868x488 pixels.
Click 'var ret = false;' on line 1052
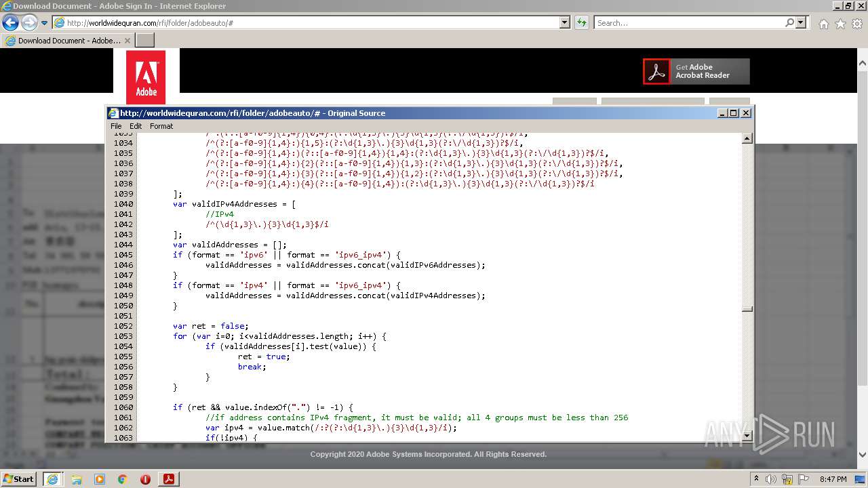coord(211,326)
